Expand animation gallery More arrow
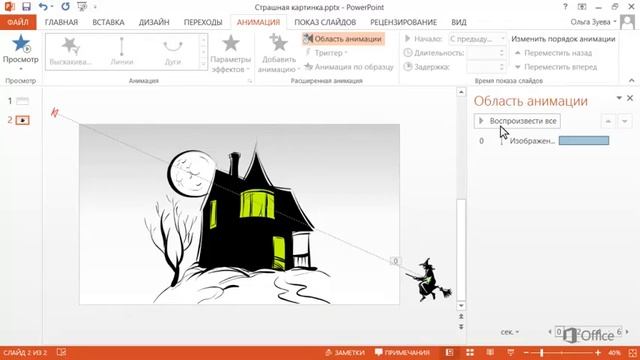Screen dimensions: 640x360 pos(203,64)
